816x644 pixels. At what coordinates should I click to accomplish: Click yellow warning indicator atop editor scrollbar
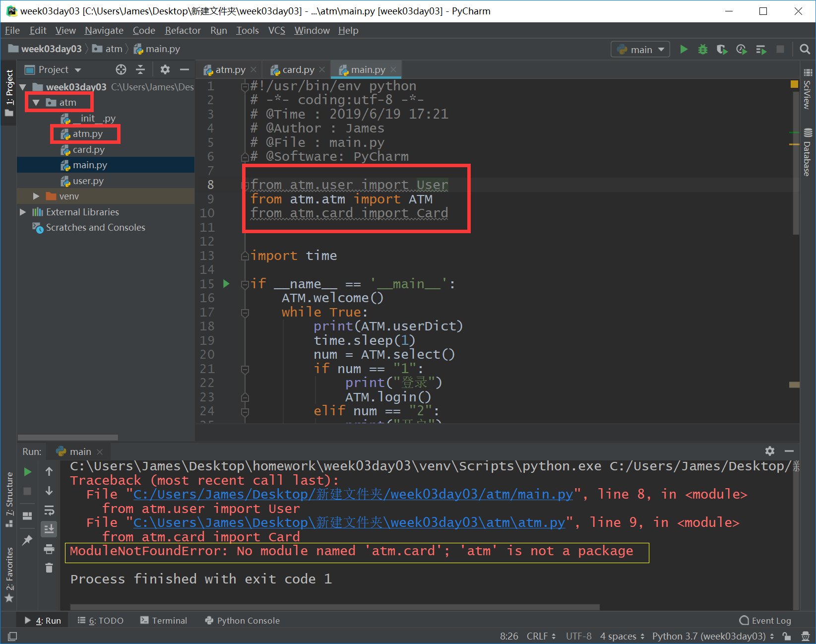pos(794,84)
